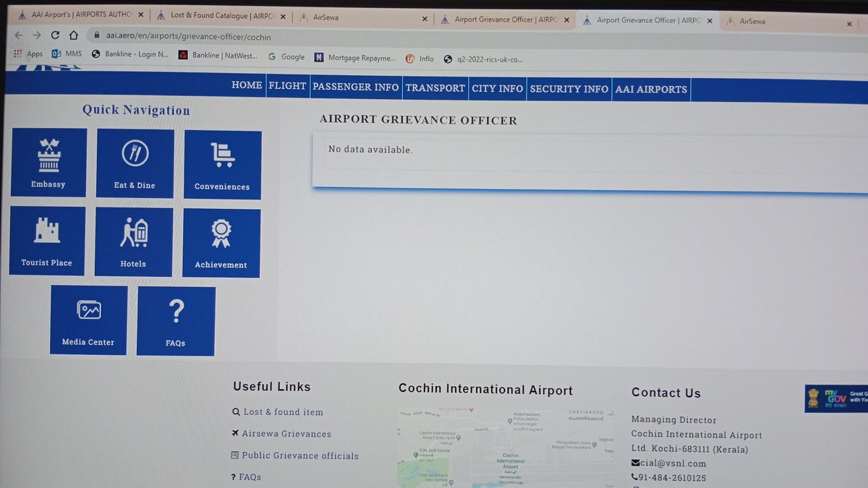Open the Inflo bookmark
Screen dimensions: 868x488
point(420,59)
